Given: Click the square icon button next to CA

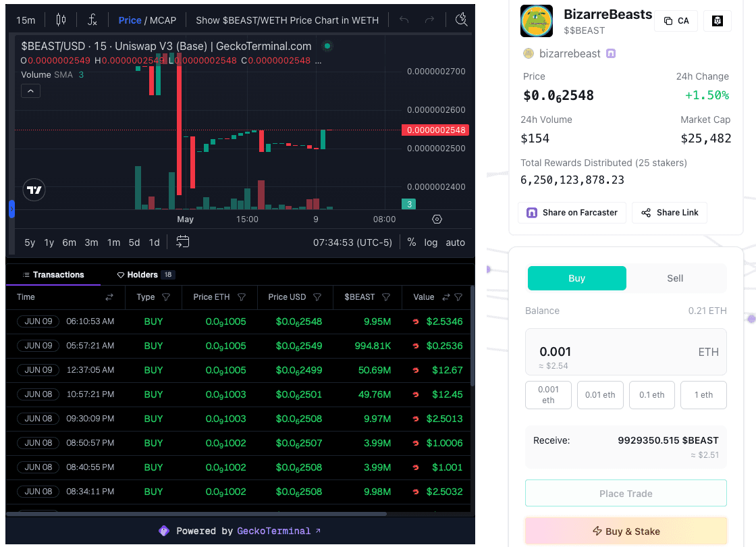Looking at the screenshot, I should pyautogui.click(x=718, y=21).
